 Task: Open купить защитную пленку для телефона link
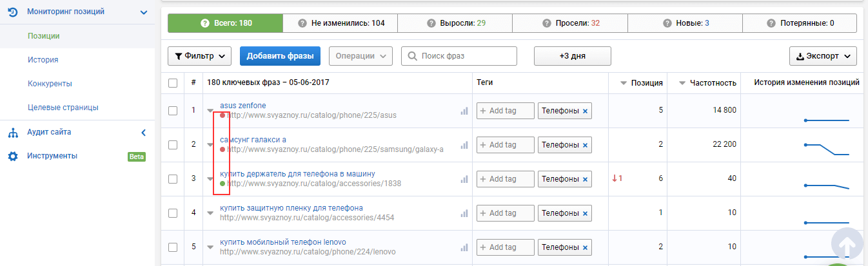[x=291, y=208]
